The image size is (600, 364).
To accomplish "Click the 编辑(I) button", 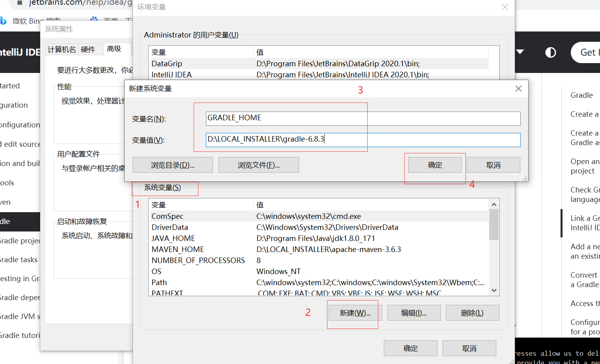I will click(x=414, y=312).
